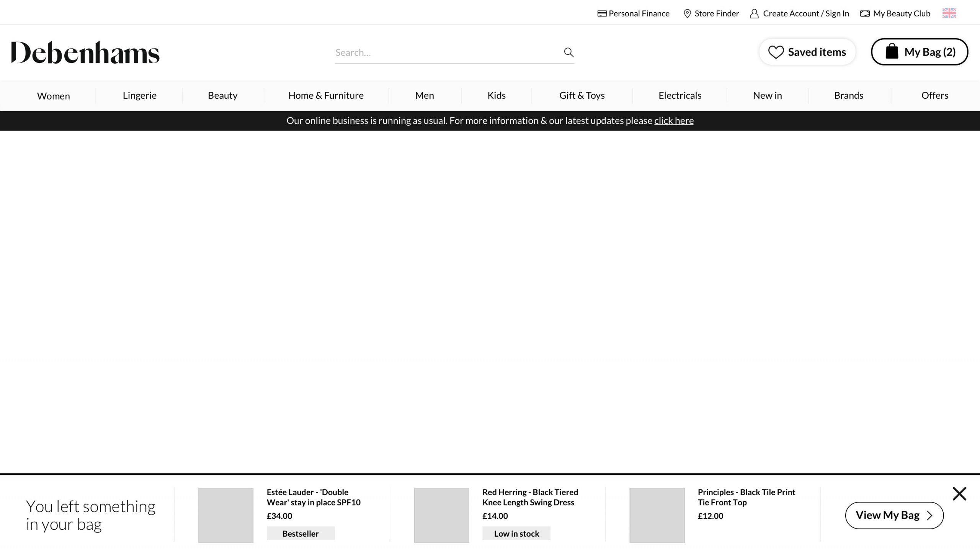
Task: Open the Women menu
Action: click(53, 96)
